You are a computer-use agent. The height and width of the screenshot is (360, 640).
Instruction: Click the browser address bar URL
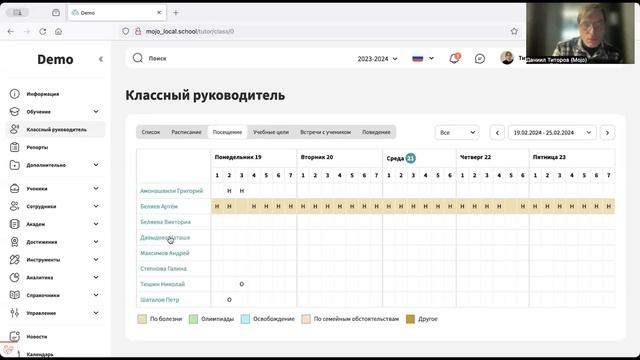point(190,31)
